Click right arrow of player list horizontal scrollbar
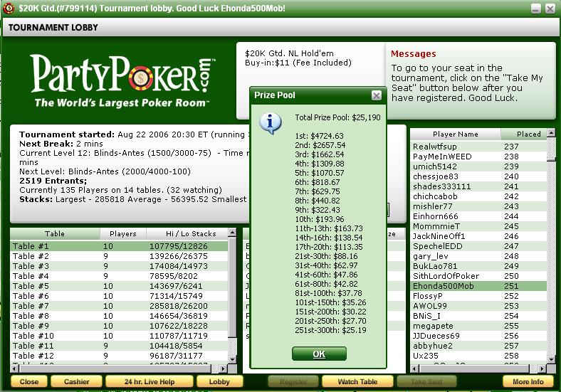 pos(542,369)
